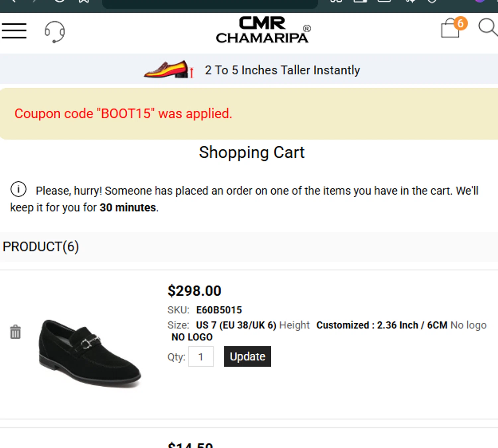This screenshot has height=448, width=498.
Task: Select the '30 minutes' bold text
Action: (128, 208)
